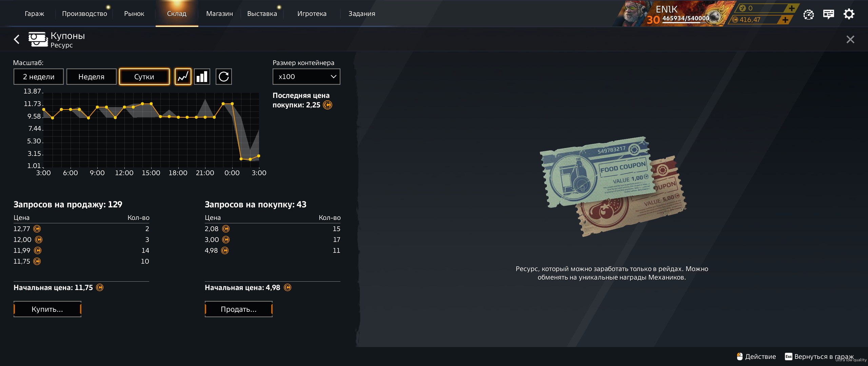
Task: Set chart scale to Неделя
Action: (x=92, y=77)
